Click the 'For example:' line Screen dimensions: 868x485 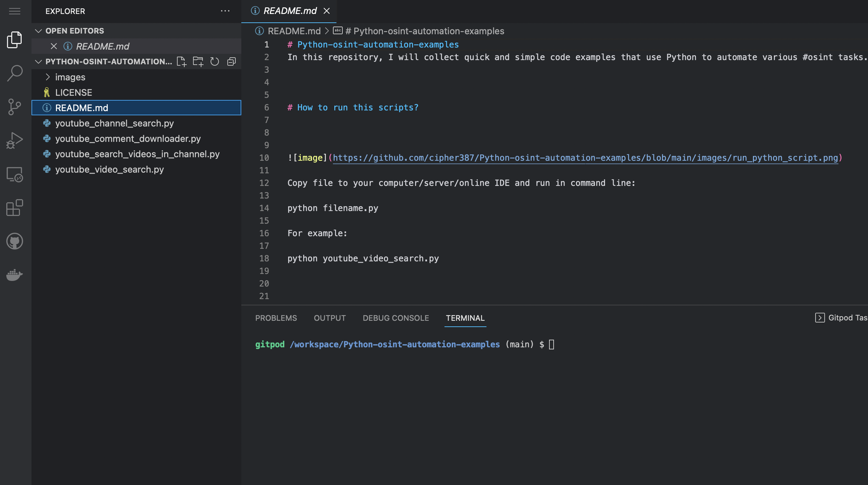(317, 233)
